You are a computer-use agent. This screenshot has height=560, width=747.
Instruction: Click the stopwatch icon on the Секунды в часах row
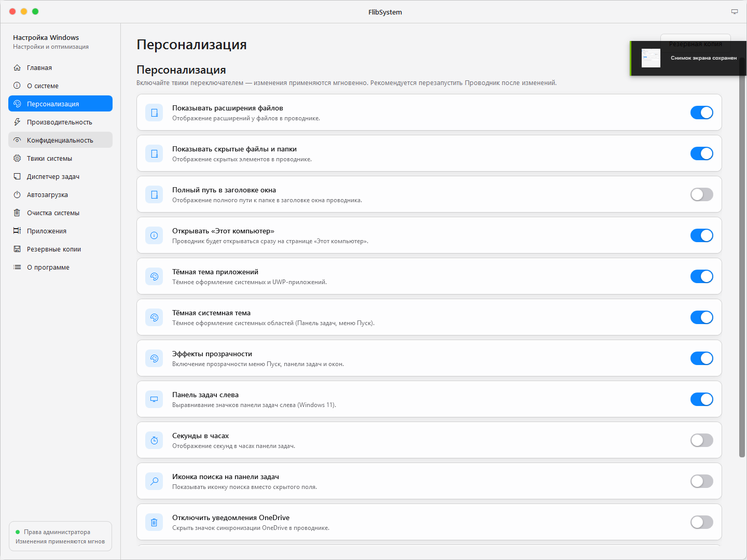[x=154, y=440]
